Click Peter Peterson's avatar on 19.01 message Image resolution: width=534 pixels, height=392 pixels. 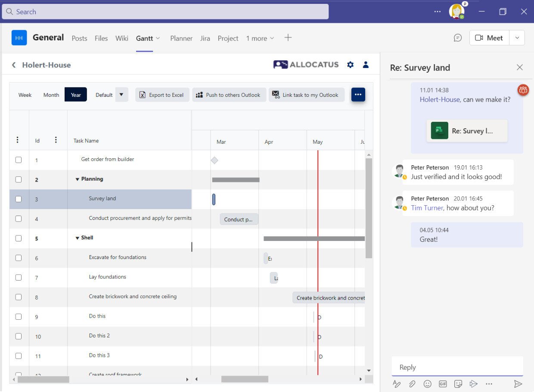(x=400, y=171)
